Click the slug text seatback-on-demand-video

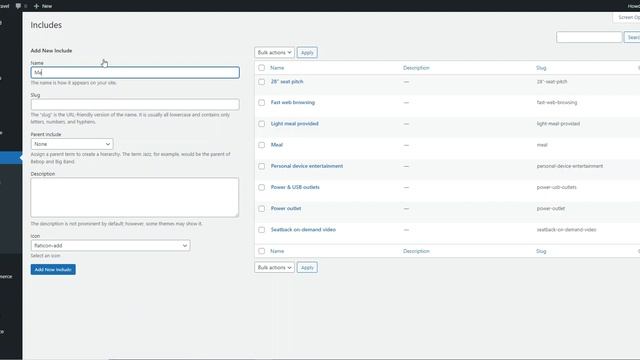(x=567, y=230)
